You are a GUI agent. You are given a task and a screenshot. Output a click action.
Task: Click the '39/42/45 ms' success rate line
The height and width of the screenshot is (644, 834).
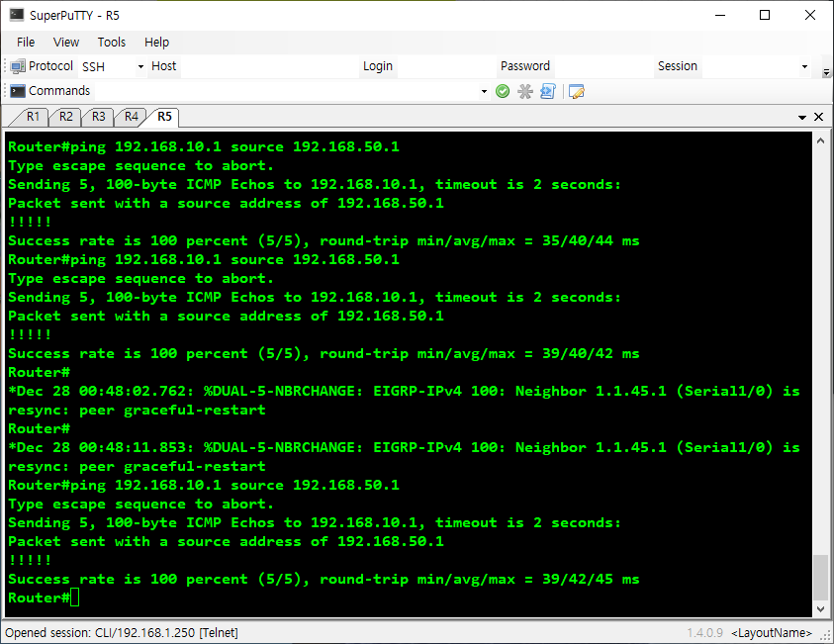[x=324, y=579]
